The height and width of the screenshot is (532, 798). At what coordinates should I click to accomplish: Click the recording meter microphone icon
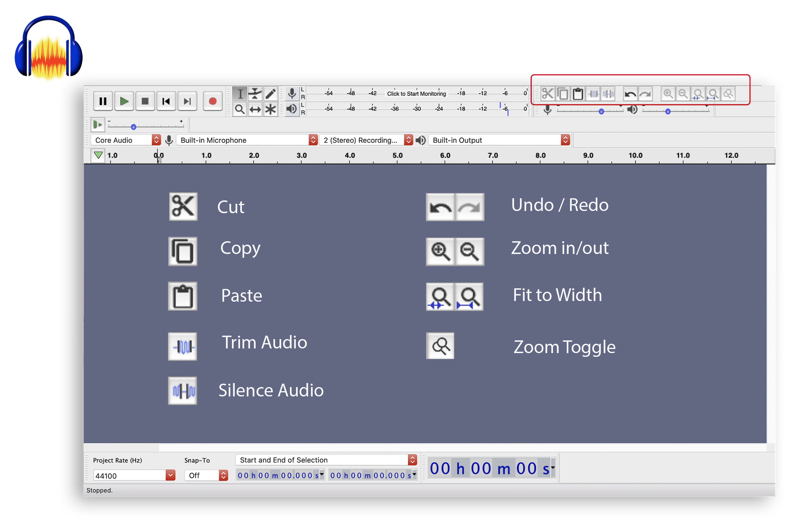292,94
